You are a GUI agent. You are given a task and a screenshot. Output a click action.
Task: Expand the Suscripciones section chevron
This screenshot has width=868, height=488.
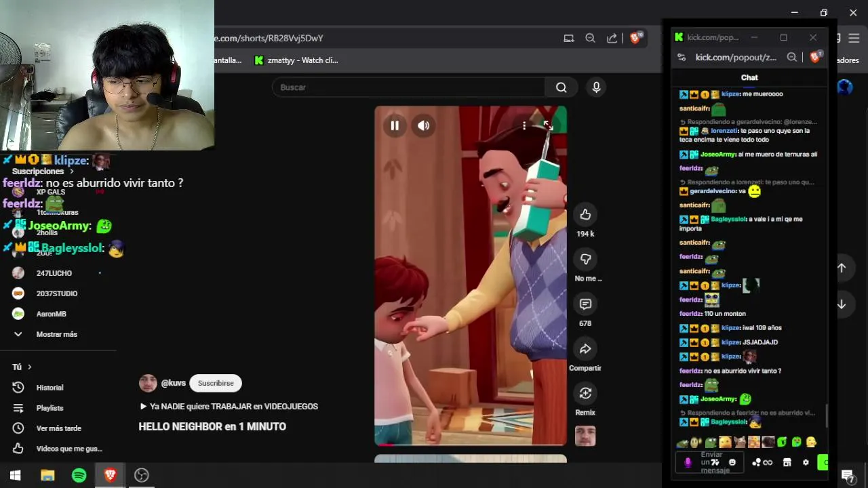click(x=71, y=171)
